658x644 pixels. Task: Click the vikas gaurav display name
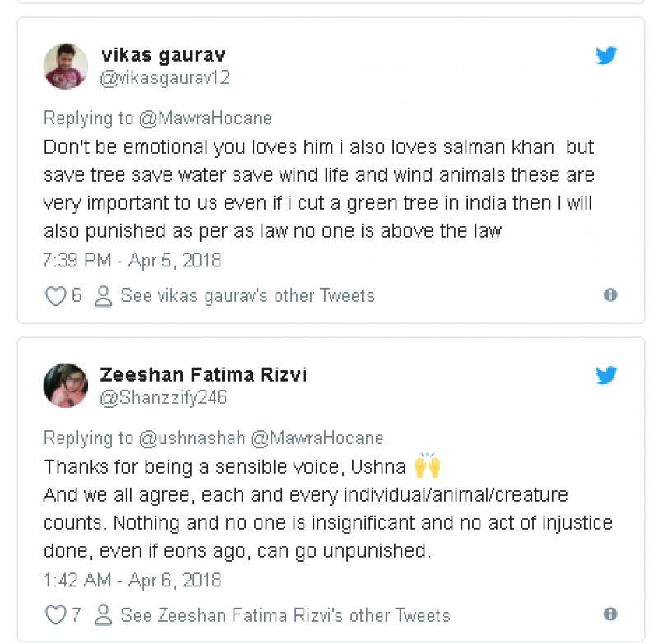pos(163,55)
